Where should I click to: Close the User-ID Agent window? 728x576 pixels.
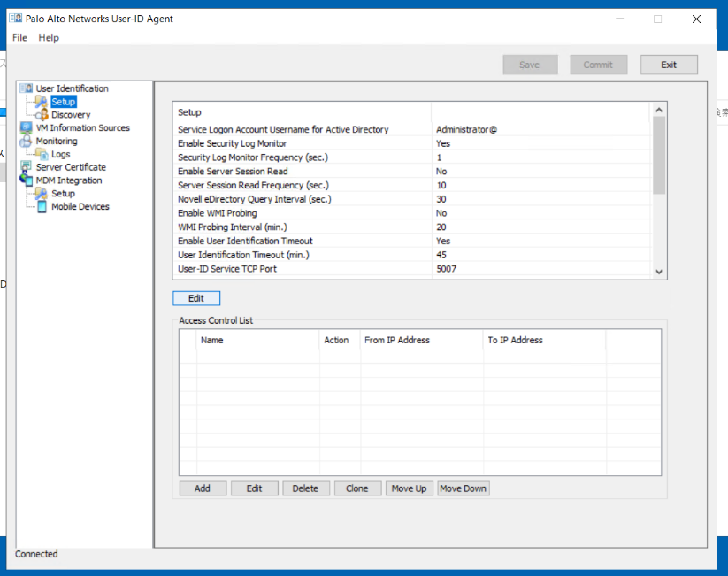click(x=696, y=19)
